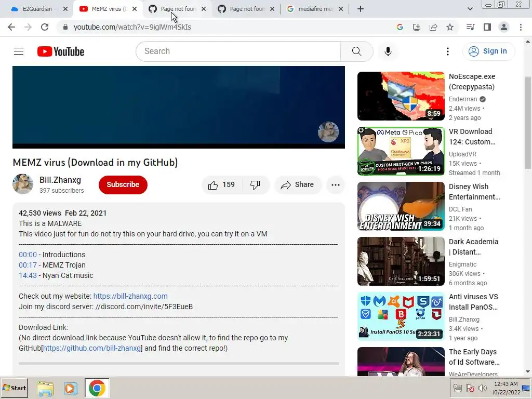Viewport: 532px width, 399px height.
Task: Jump to 00:00 Introductions timestamp
Action: click(28, 255)
